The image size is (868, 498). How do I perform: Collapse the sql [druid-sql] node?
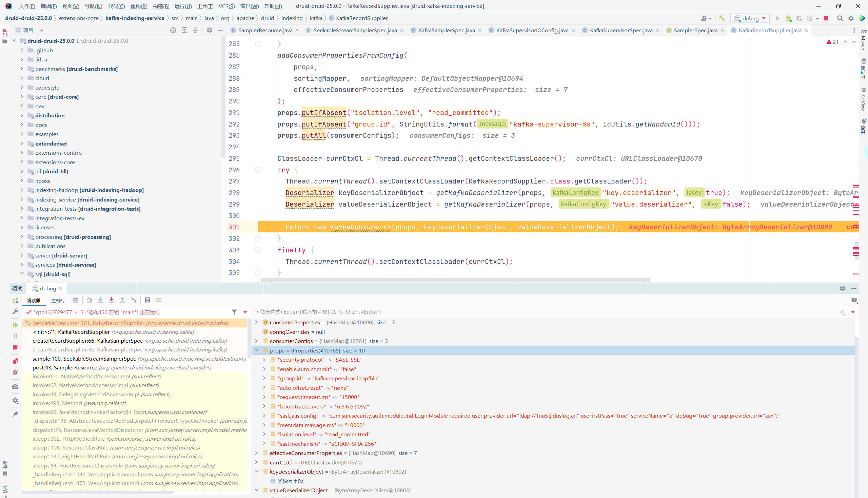pyautogui.click(x=22, y=274)
